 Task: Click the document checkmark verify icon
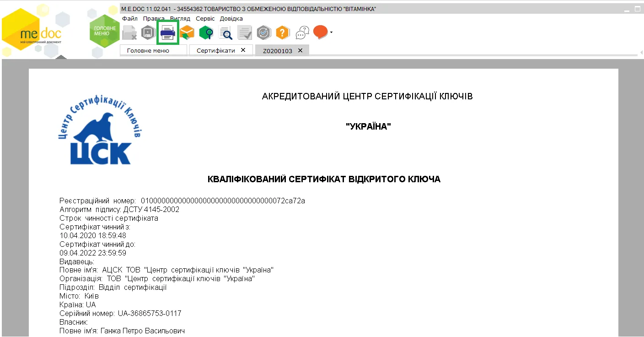click(245, 33)
